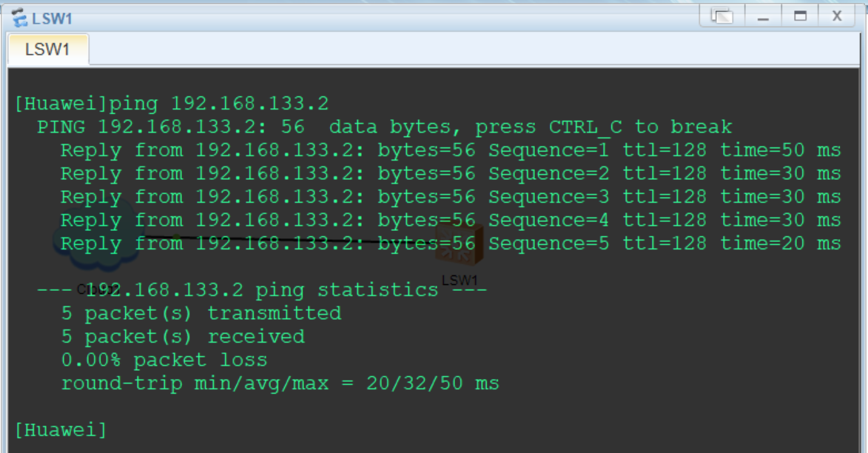The image size is (868, 453).
Task: Click the LSW1 switch icon behind the terminal
Action: (460, 244)
